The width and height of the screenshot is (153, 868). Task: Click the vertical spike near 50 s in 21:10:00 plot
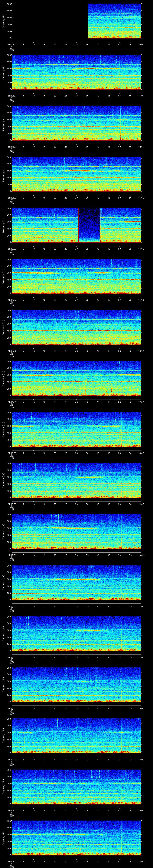(x=120, y=72)
